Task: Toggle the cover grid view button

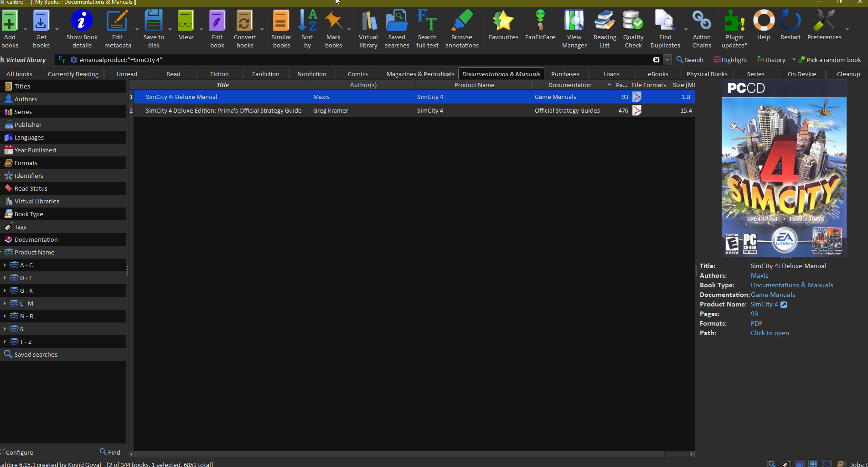Action: [813, 464]
